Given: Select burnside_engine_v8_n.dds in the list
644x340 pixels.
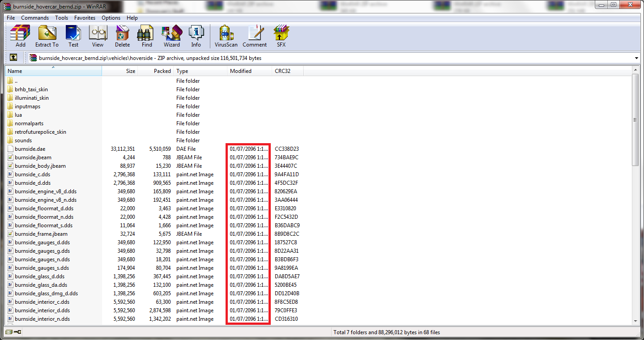Looking at the screenshot, I should coord(46,200).
